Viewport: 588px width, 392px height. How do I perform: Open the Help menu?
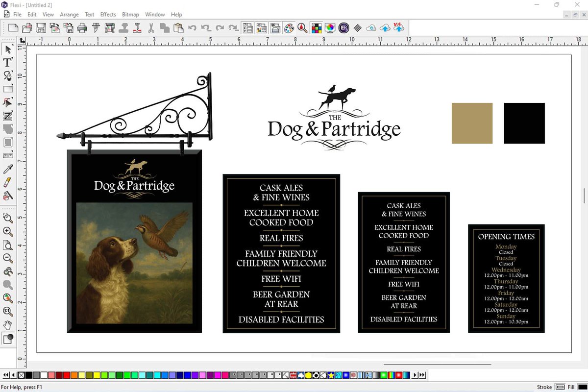[176, 15]
